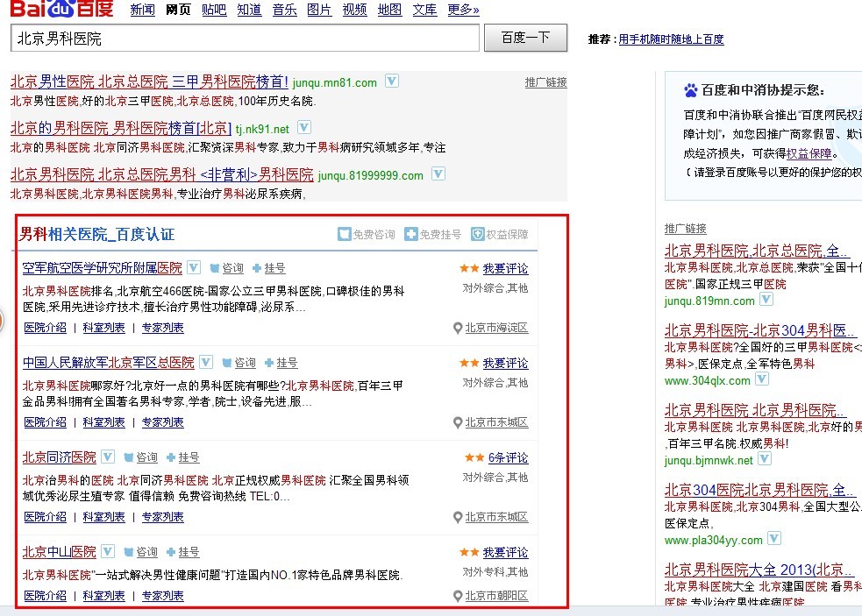862x616 pixels.
Task: Switch to 视频 search tab
Action: 354,10
